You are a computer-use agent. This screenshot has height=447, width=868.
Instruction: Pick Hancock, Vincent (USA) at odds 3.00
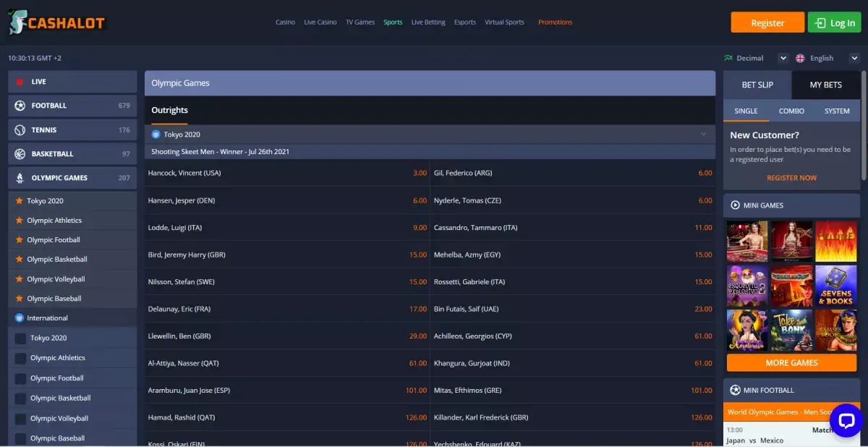287,174
